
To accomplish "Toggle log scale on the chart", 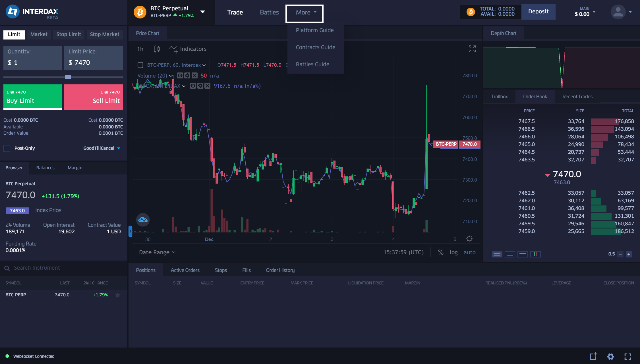I will tap(453, 252).
